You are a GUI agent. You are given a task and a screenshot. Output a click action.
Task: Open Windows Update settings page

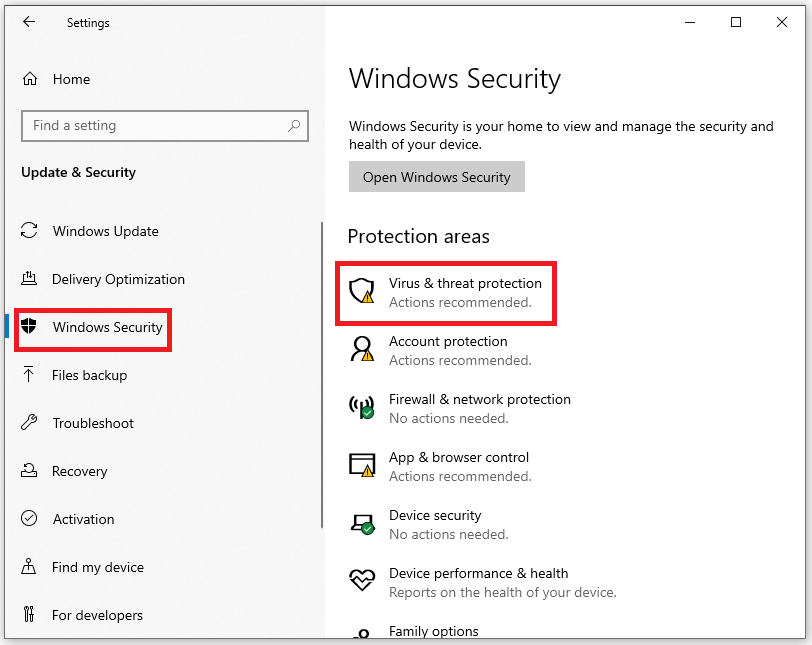point(105,231)
